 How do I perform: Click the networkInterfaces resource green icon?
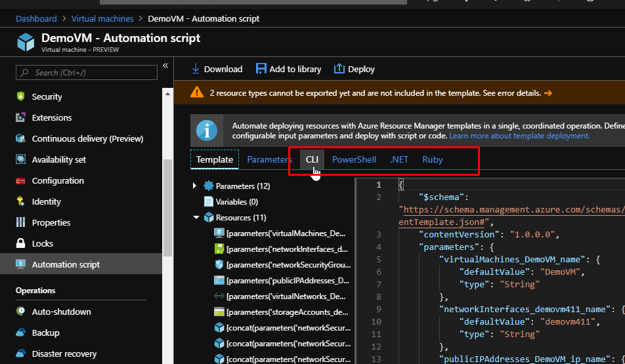click(x=219, y=249)
